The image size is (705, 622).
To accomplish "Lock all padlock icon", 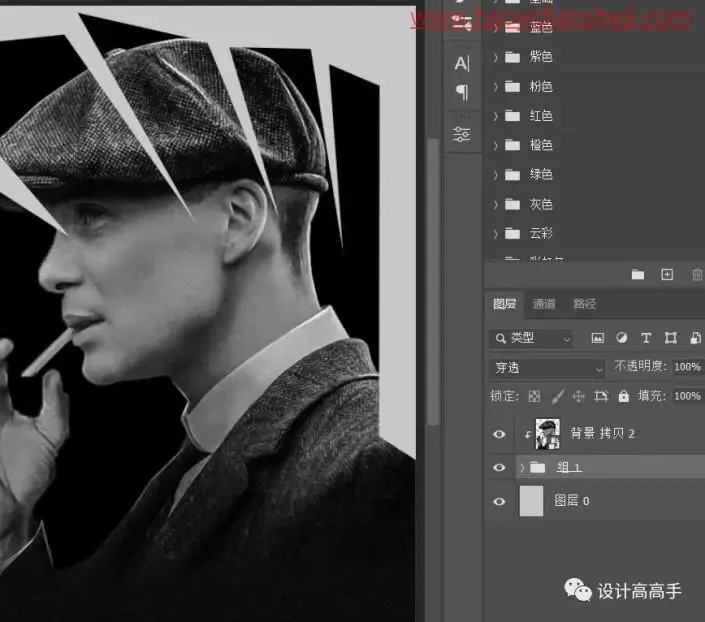I will click(624, 396).
